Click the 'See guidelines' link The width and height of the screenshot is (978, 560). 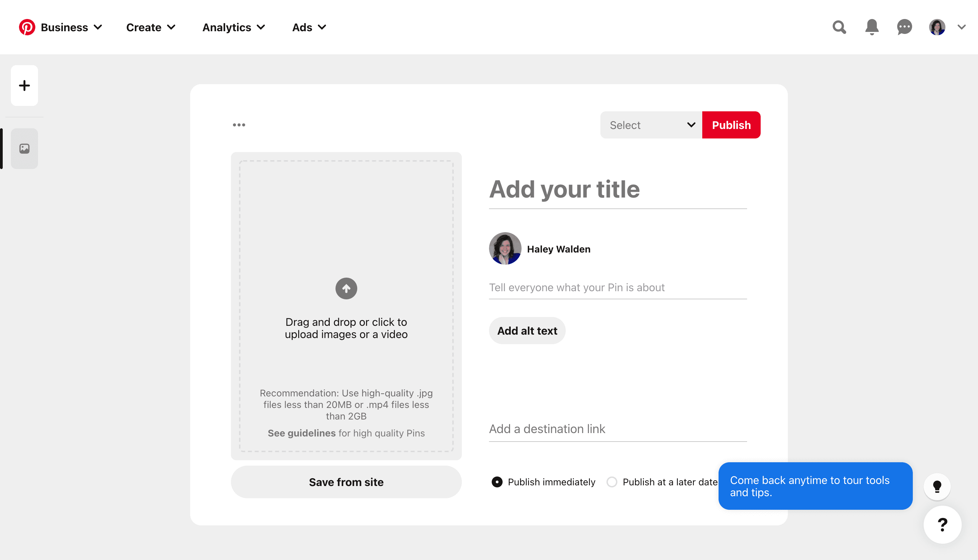(x=302, y=432)
